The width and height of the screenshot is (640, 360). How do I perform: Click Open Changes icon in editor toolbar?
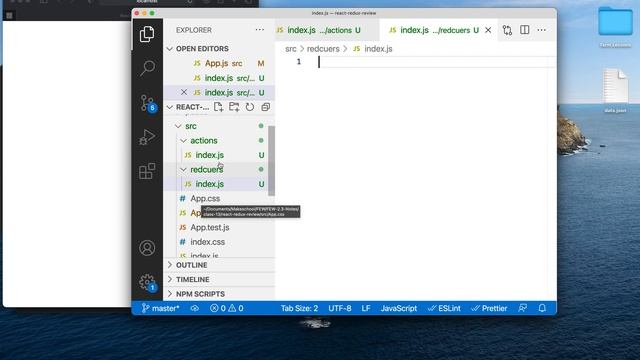[x=507, y=30]
